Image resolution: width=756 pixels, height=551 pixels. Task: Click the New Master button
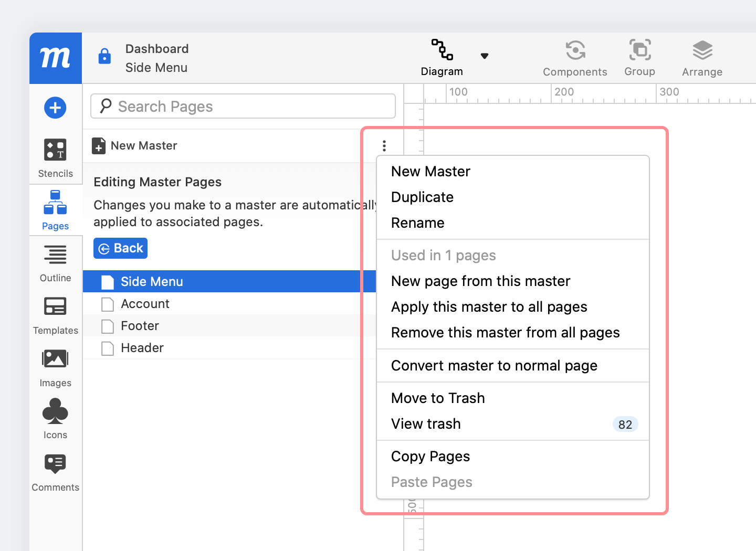(135, 146)
